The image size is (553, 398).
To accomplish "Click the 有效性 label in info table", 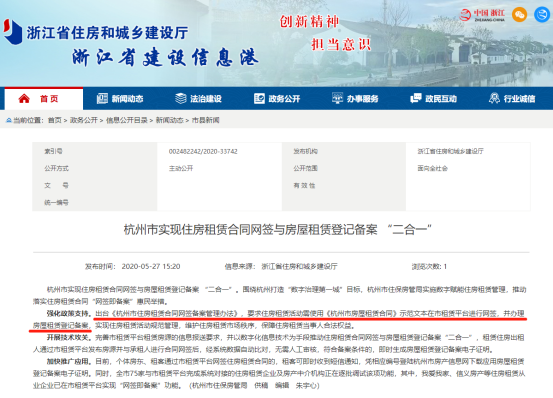I will [304, 185].
